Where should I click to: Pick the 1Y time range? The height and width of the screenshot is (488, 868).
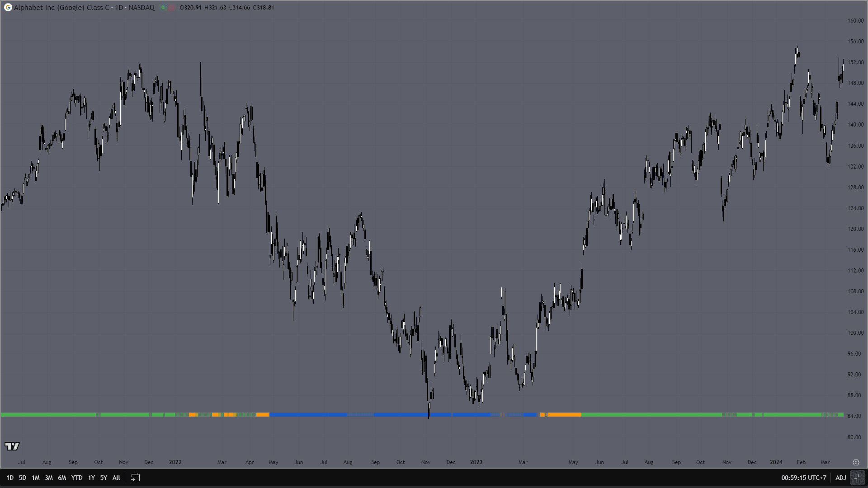tap(91, 478)
